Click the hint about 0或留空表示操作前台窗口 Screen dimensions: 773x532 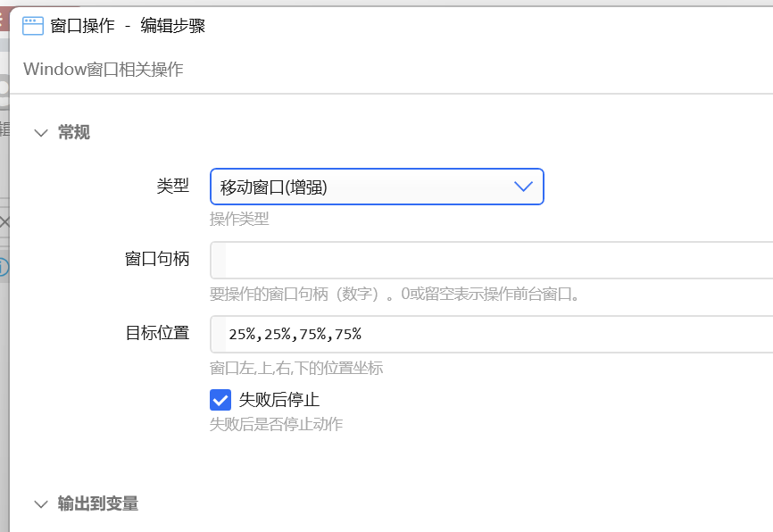point(395,294)
